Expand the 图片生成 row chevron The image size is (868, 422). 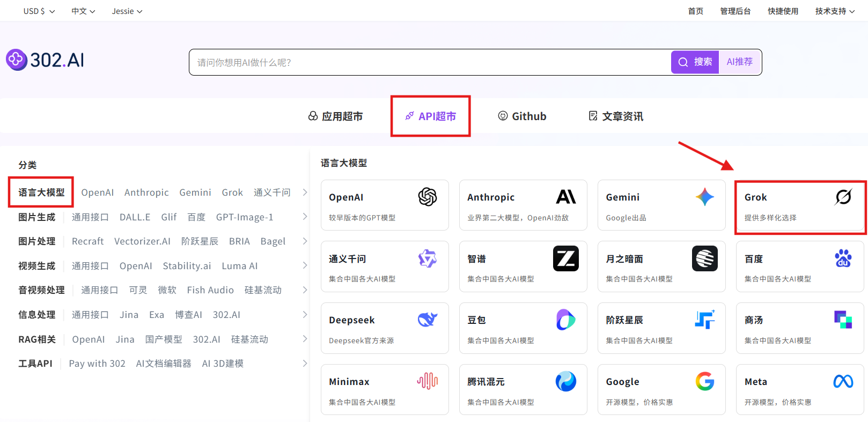tap(305, 217)
